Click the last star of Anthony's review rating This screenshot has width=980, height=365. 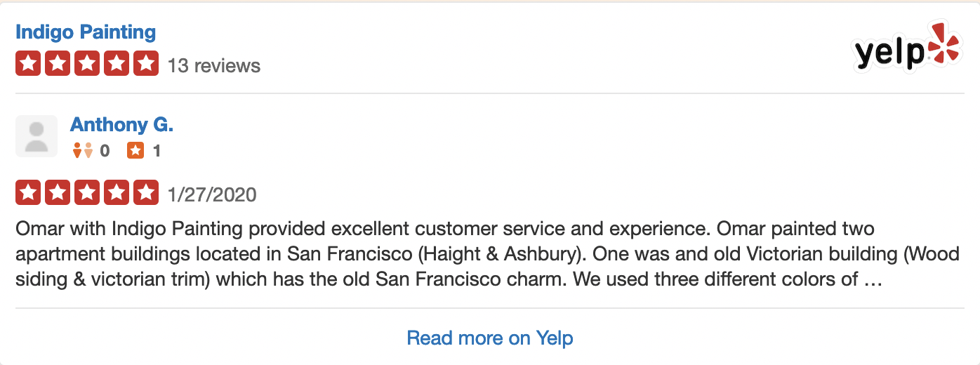pyautogui.click(x=146, y=192)
